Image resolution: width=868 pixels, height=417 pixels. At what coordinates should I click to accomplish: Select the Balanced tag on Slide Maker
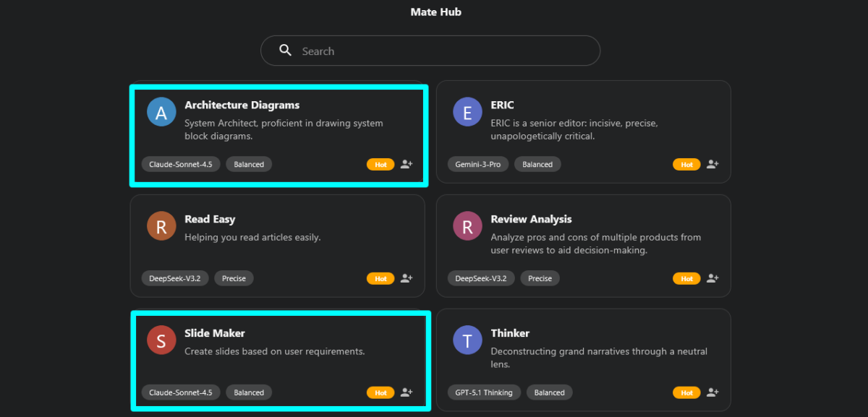[x=248, y=392]
